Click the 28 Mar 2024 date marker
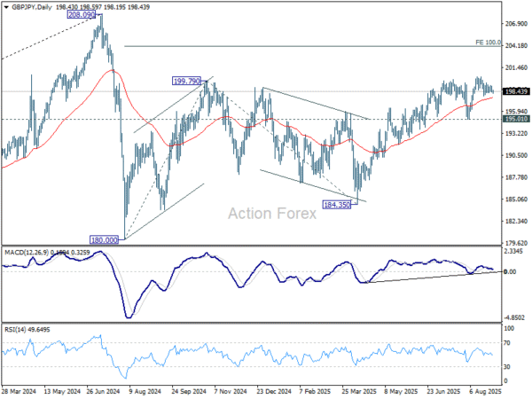 tap(19, 391)
